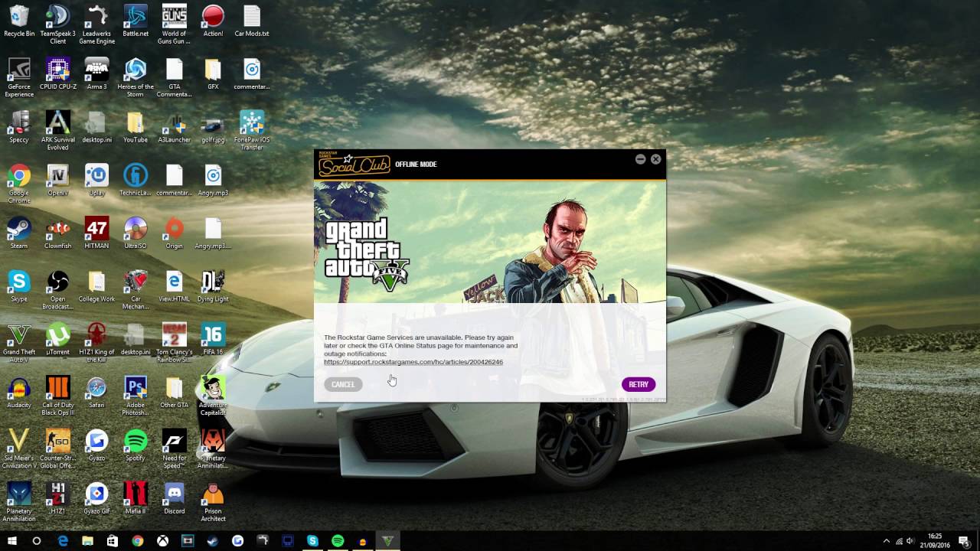980x551 pixels.
Task: Select the Adobe Photoshop desktop icon
Action: [x=136, y=396]
